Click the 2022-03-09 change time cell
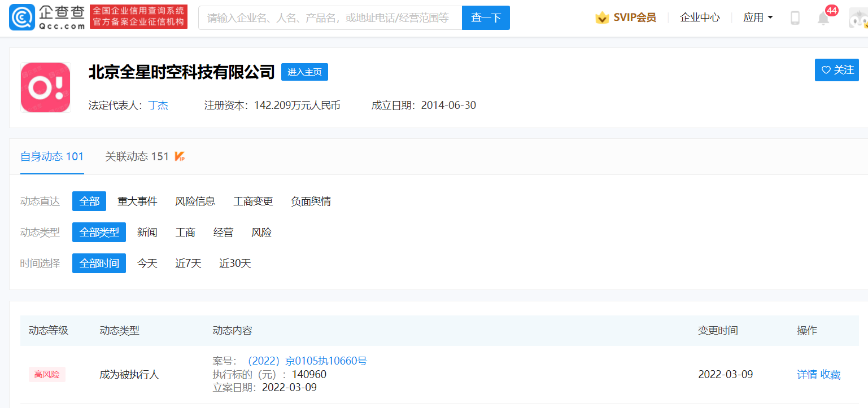This screenshot has width=868, height=408. click(726, 375)
